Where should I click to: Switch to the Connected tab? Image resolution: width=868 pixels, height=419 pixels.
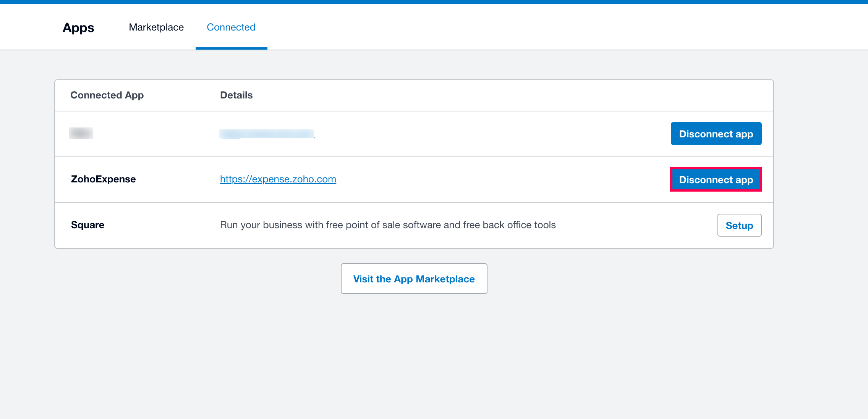click(231, 27)
